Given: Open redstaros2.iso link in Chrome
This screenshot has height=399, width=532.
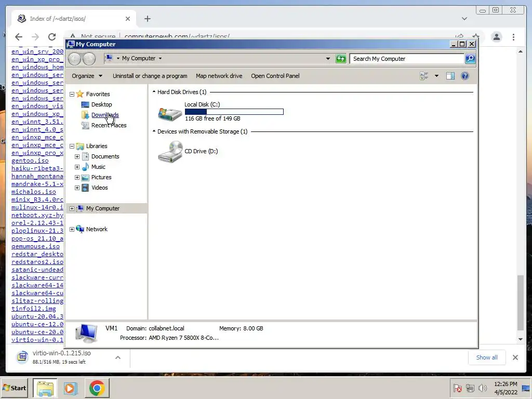Looking at the screenshot, I should tap(37, 262).
